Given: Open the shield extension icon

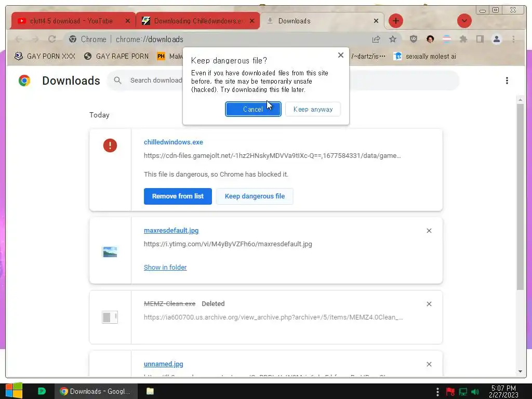Looking at the screenshot, I should tap(413, 39).
